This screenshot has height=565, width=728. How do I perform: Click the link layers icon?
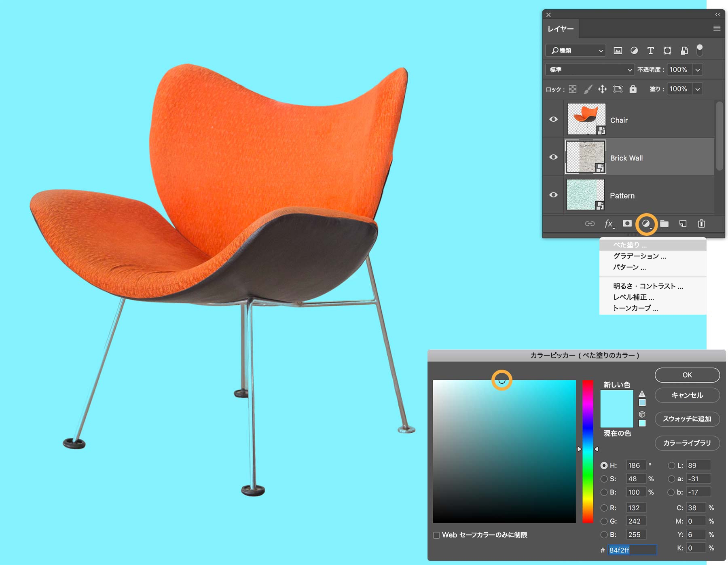[x=590, y=224]
